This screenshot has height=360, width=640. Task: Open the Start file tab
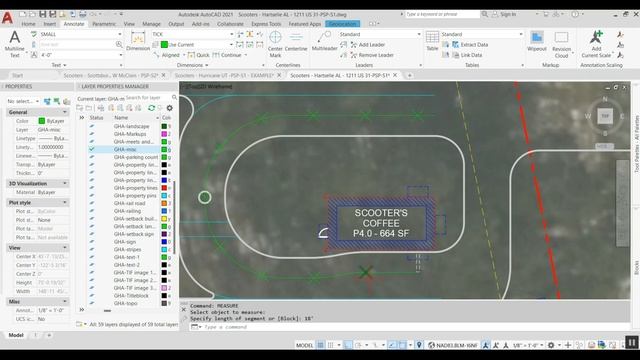point(18,76)
